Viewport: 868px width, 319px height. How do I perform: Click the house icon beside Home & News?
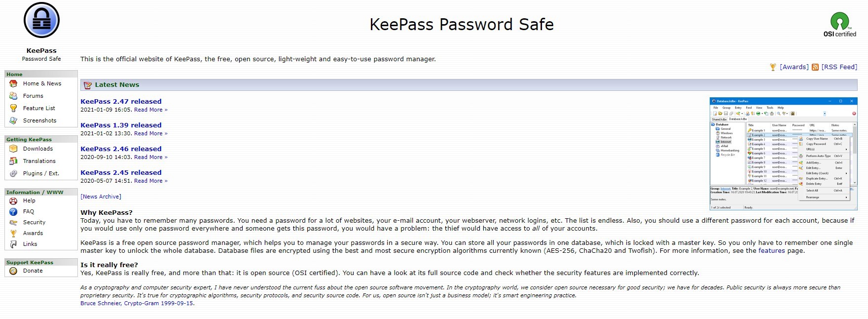click(x=13, y=83)
